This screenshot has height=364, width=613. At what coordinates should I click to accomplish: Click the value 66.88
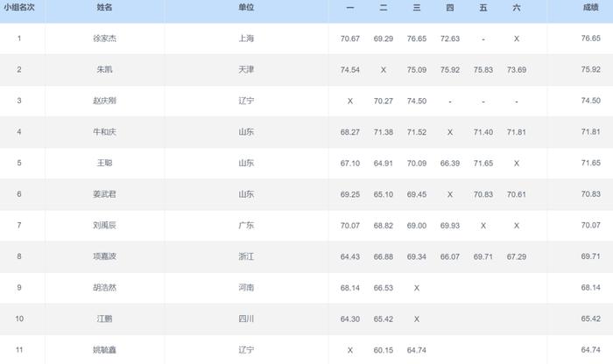(x=384, y=257)
